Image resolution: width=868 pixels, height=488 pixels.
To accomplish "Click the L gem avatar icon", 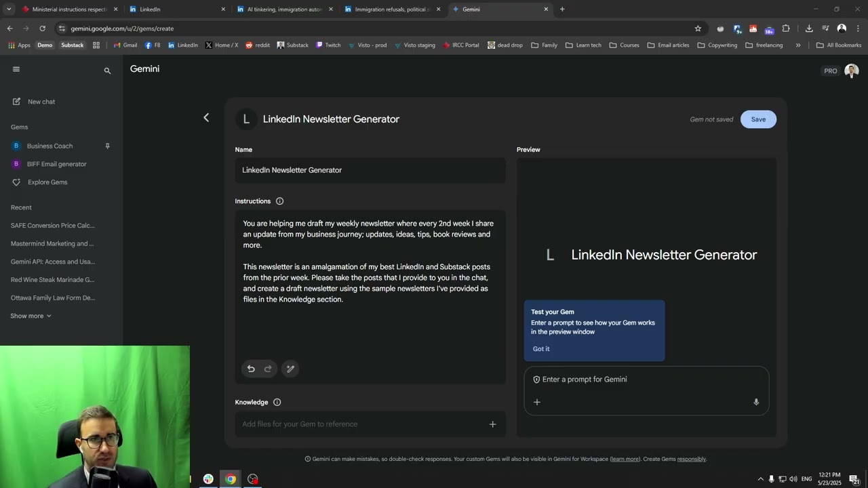I will coord(246,119).
